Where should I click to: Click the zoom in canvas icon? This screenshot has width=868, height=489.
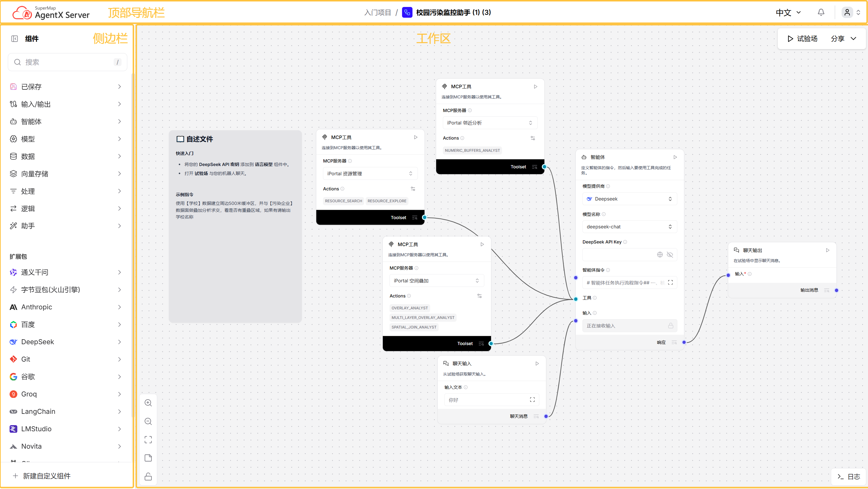(148, 403)
